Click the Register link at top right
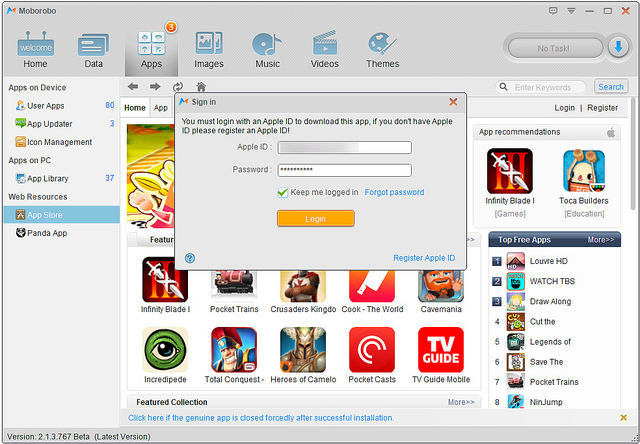This screenshot has width=640, height=444. coord(602,108)
